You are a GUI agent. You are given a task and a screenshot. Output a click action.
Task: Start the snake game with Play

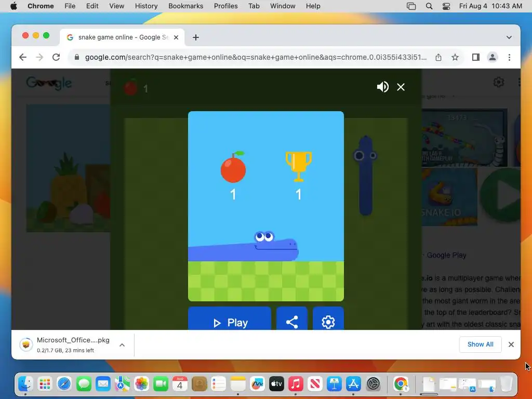click(230, 318)
